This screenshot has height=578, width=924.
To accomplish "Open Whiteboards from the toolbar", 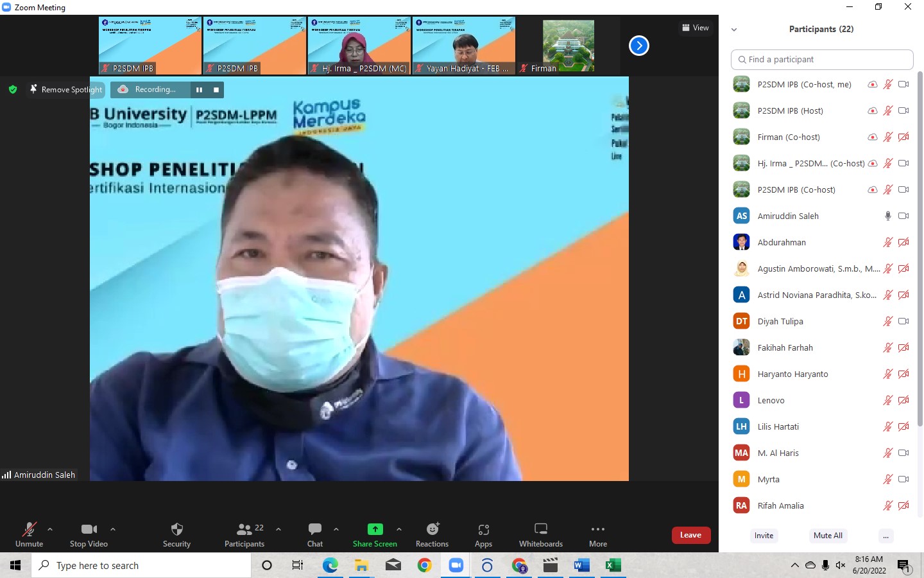I will coord(540,534).
